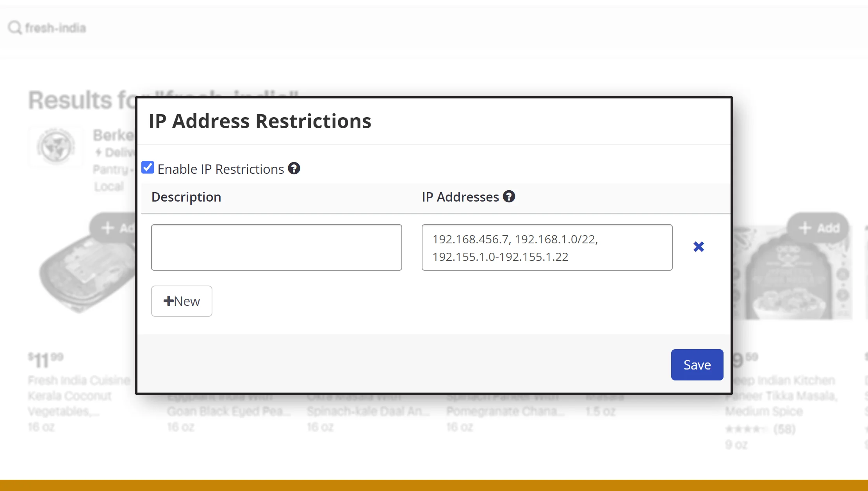Viewport: 868px width, 491px height.
Task: Click the plus icon in New button
Action: pyautogui.click(x=168, y=301)
